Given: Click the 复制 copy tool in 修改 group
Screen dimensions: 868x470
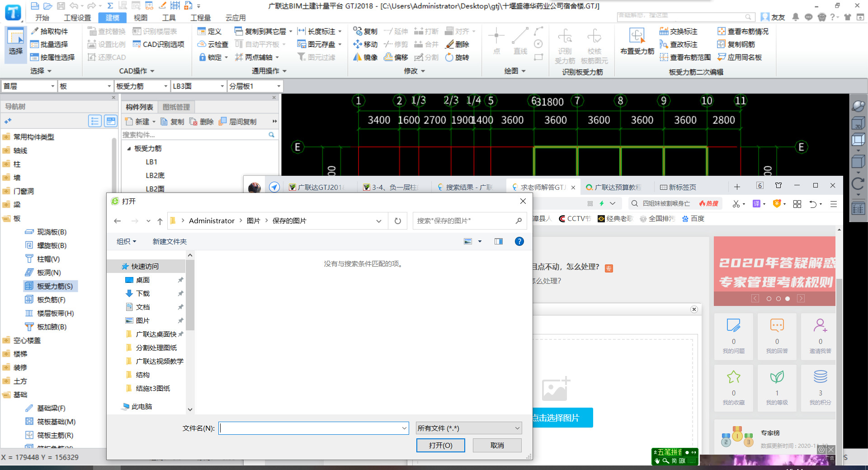Looking at the screenshot, I should click(365, 31).
